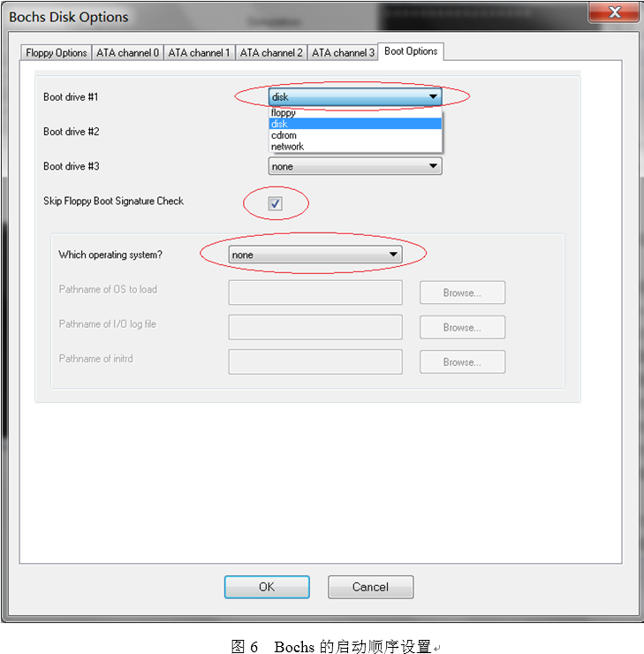Click the Cancel button
Viewport: 644px width, 654px height.
coord(370,587)
